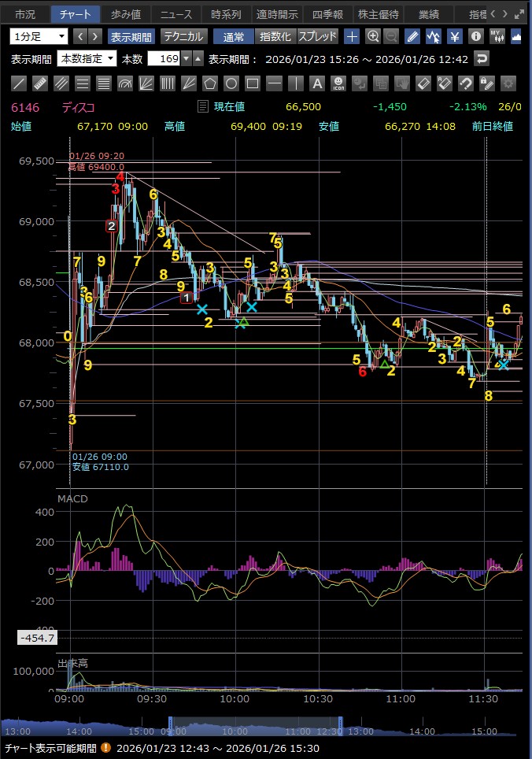Click the yen price icon

point(455,36)
